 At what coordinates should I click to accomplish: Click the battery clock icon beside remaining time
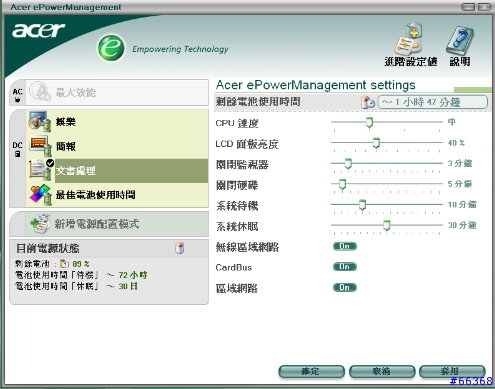(368, 102)
